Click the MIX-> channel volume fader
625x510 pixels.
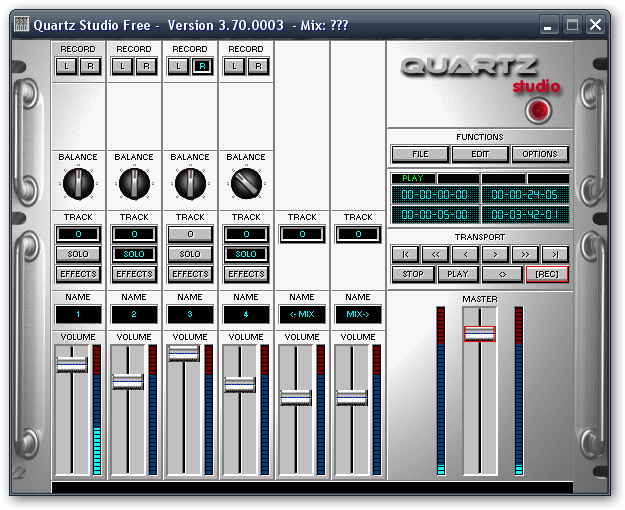tap(351, 398)
